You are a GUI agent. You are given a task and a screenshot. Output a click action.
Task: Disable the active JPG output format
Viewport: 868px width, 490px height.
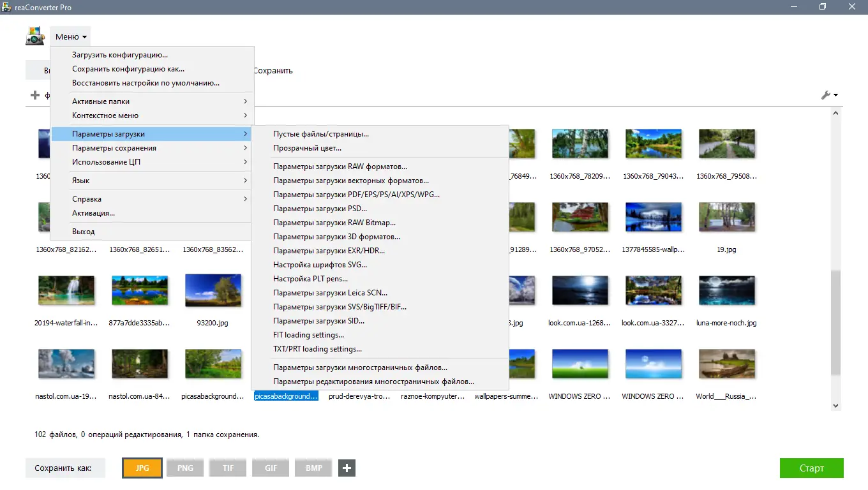click(x=142, y=468)
